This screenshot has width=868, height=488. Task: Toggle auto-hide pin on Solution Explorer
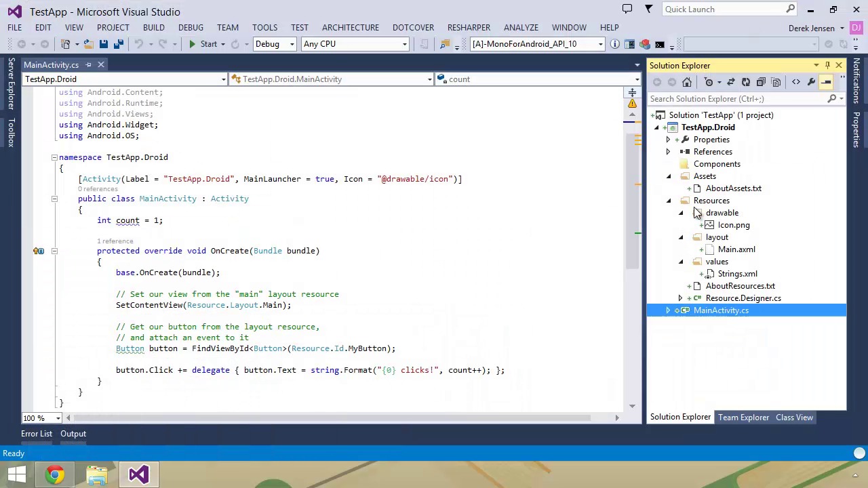[x=827, y=66]
